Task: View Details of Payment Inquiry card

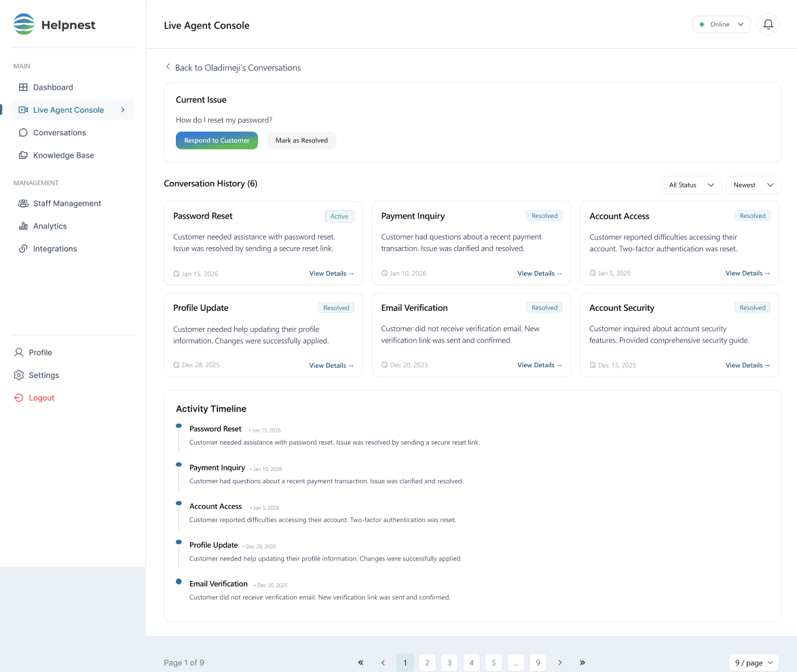Action: [540, 274]
